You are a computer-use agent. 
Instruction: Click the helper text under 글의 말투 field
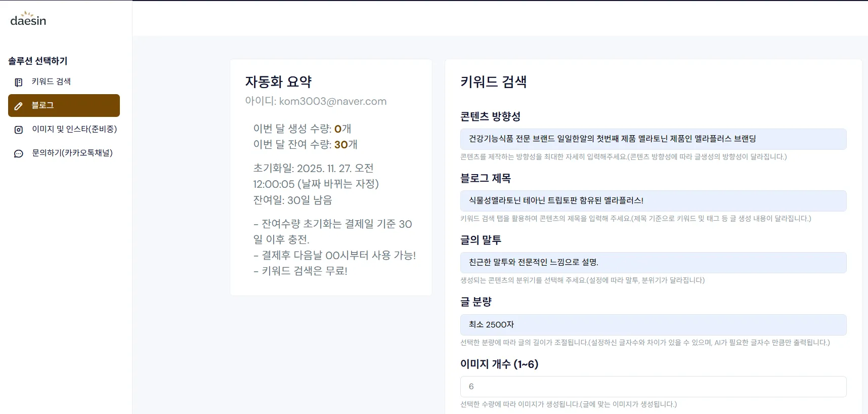(x=583, y=280)
